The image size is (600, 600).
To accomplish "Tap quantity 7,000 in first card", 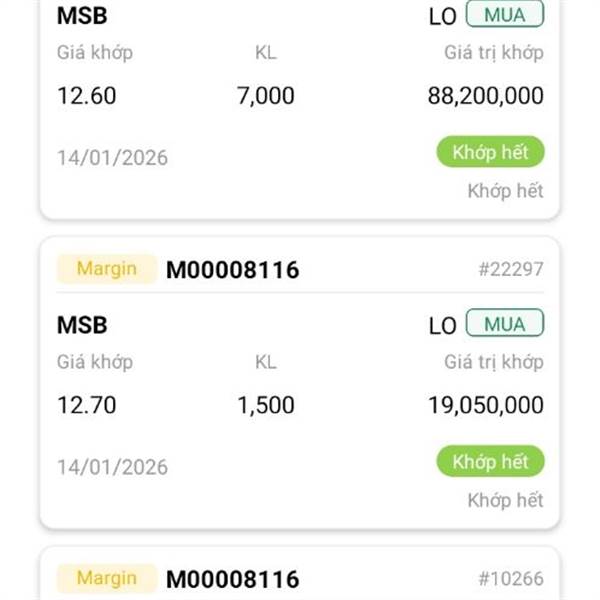I will click(x=266, y=96).
